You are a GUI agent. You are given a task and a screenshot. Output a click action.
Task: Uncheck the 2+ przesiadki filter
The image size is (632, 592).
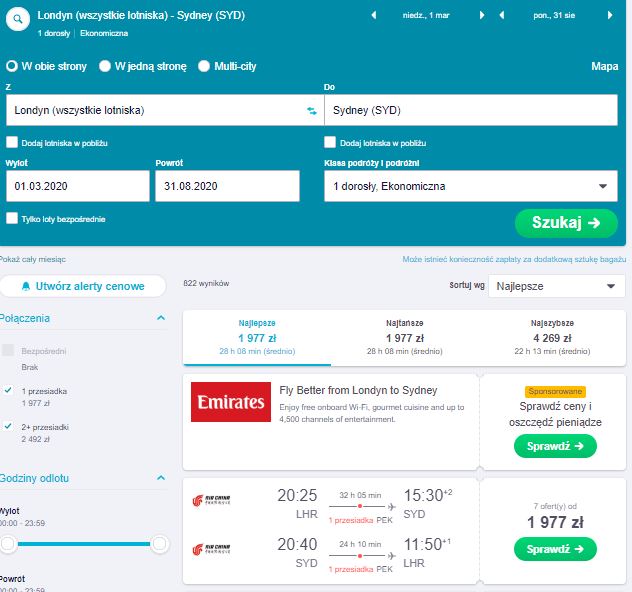click(8, 426)
